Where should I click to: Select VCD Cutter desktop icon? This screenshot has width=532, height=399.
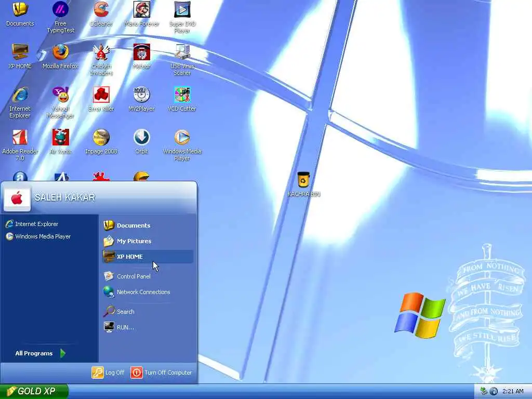coord(182,99)
